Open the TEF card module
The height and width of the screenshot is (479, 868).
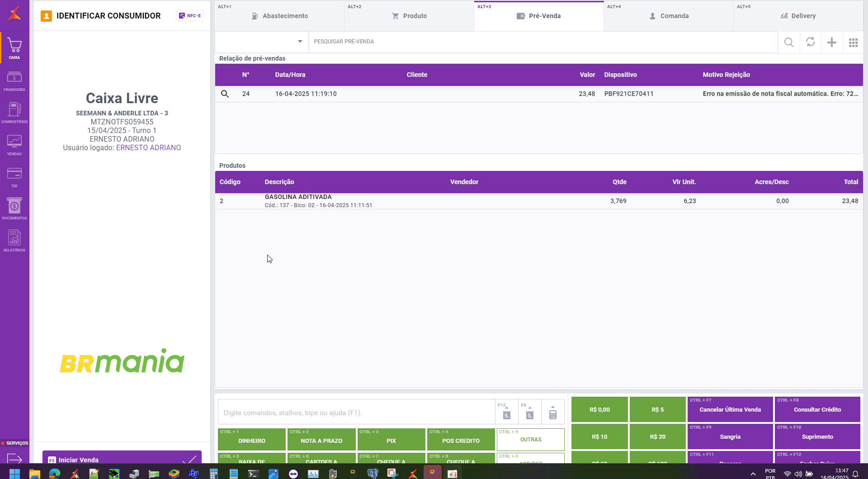pyautogui.click(x=14, y=177)
